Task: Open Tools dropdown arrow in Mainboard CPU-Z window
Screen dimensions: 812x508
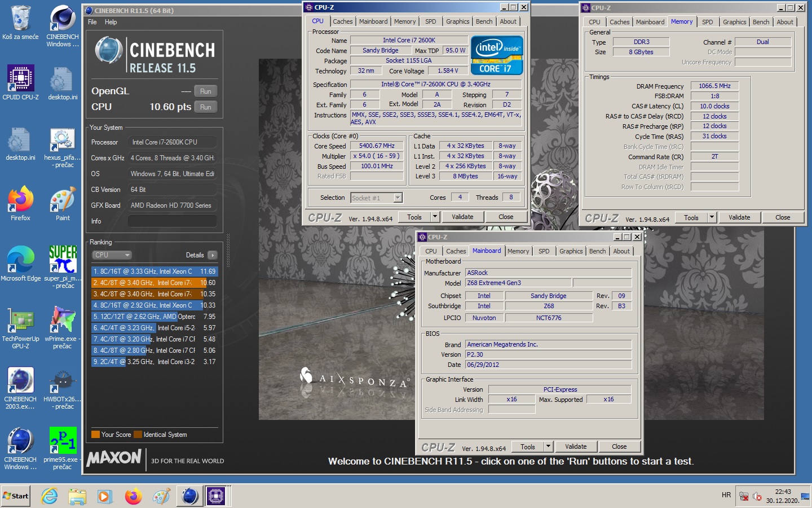Action: click(548, 447)
